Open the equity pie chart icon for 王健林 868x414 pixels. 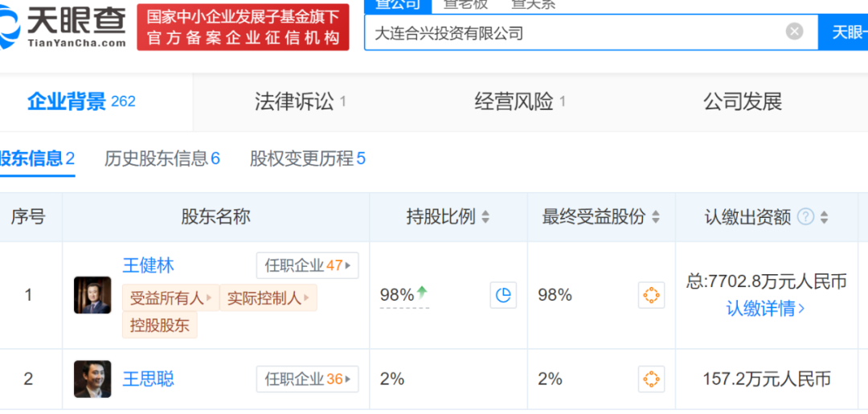(x=503, y=295)
